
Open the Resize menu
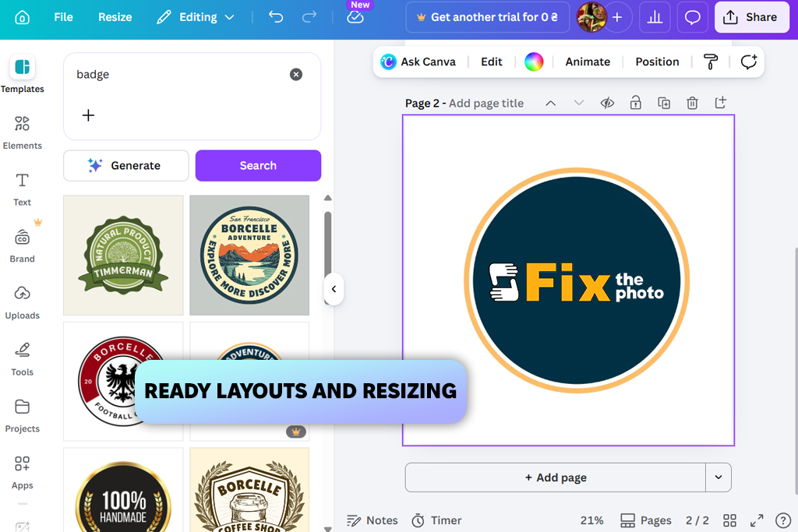coord(115,17)
